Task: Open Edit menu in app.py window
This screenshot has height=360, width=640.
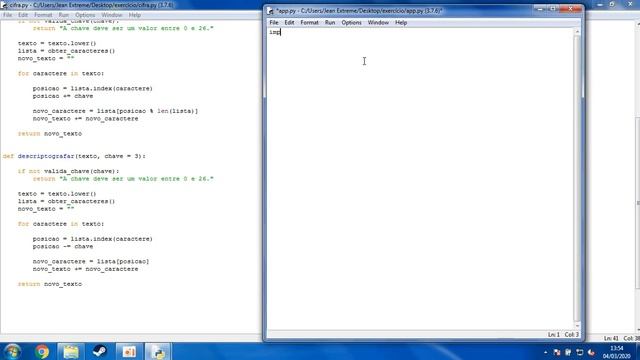Action: [289, 22]
